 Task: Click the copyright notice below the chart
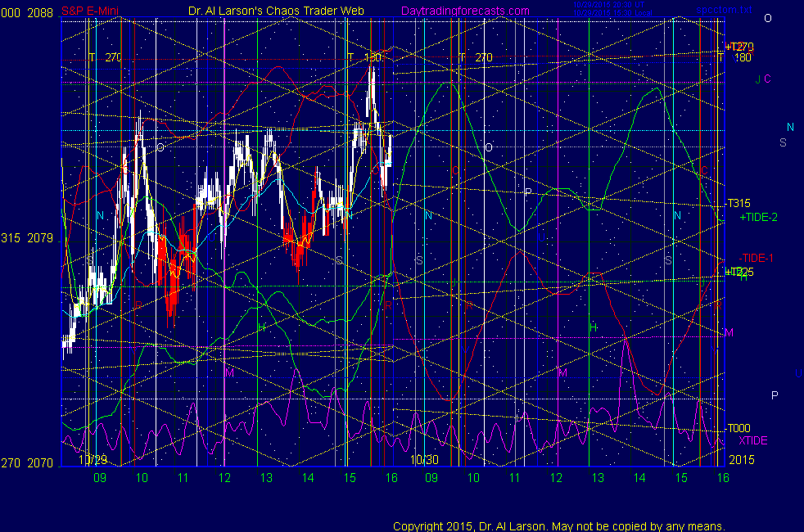559,526
